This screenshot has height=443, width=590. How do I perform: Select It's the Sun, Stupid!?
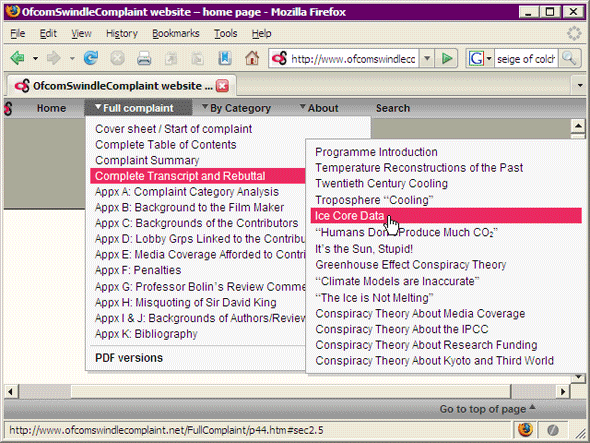[x=364, y=249]
